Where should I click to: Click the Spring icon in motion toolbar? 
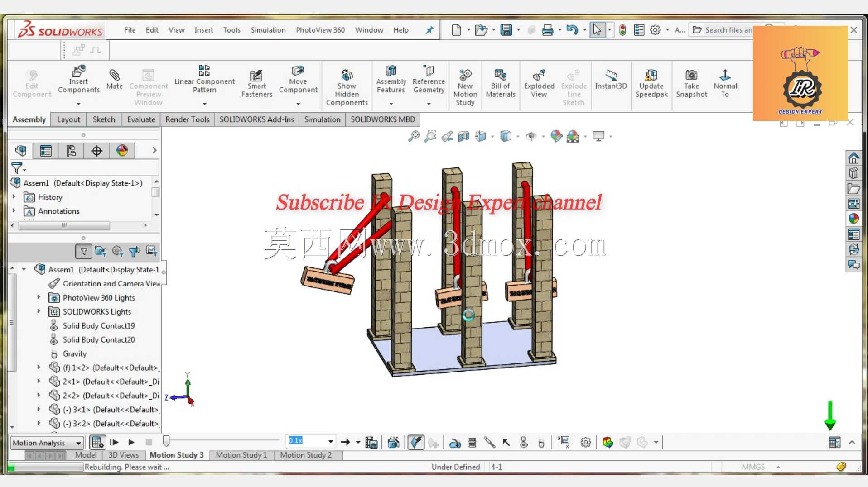coord(472,443)
